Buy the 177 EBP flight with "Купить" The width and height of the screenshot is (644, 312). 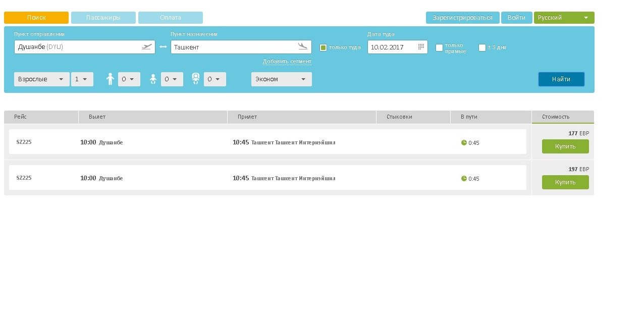click(565, 146)
